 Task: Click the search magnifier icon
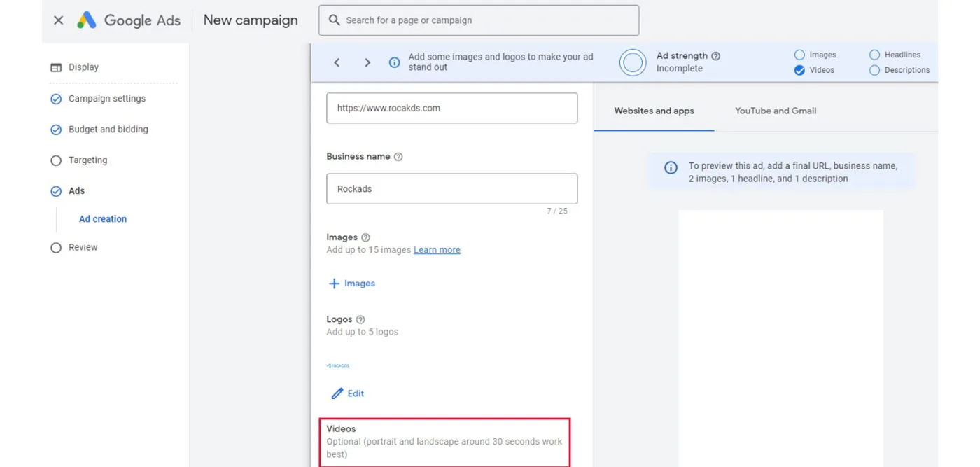(335, 20)
